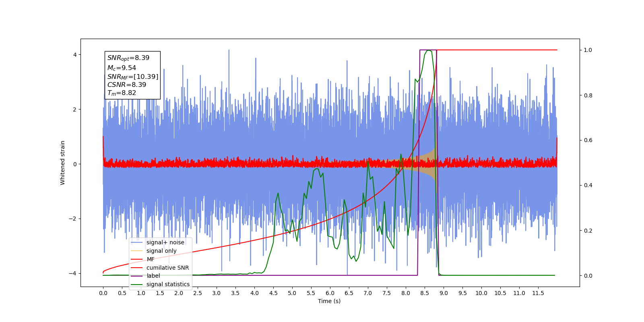Click the left axis tick labeled 2
Image resolution: width=644 pixels, height=322 pixels.
point(75,109)
